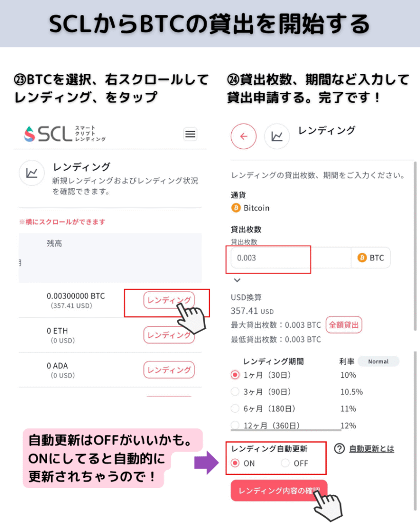Tap レンディング button for ETH row
The image size is (420, 525).
(169, 335)
